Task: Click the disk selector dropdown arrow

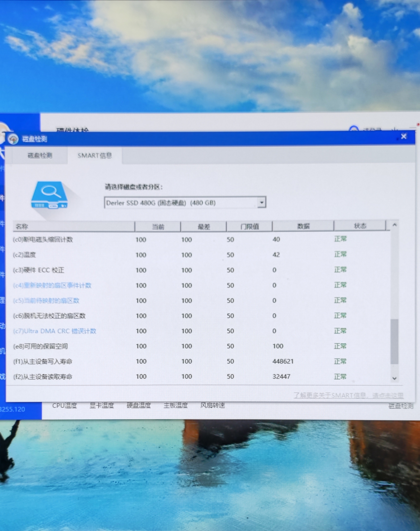Action: click(x=262, y=203)
